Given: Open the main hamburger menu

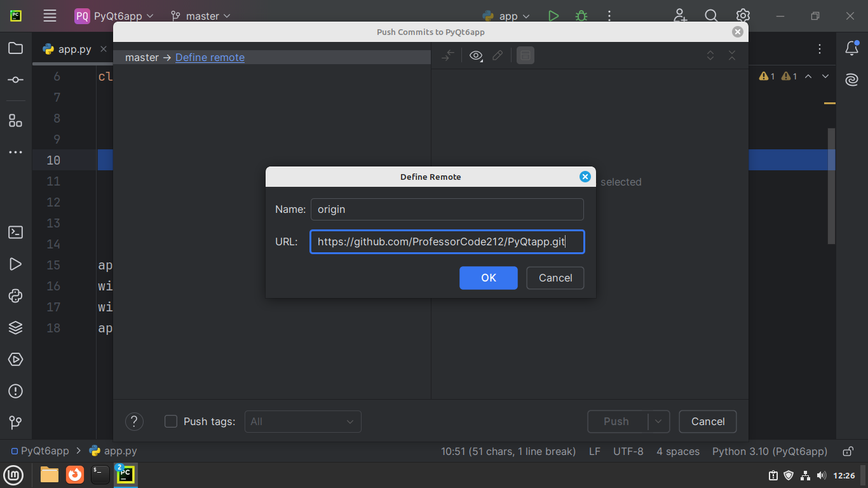Looking at the screenshot, I should (x=50, y=16).
